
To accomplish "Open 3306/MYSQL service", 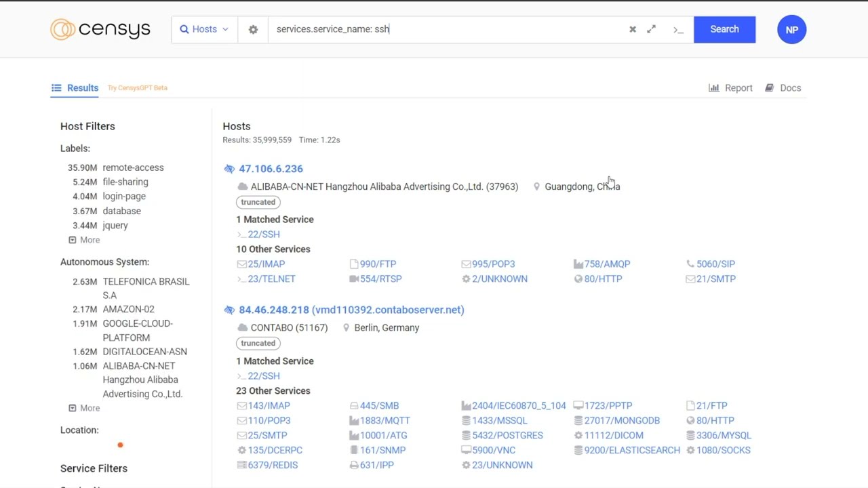I will pos(719,435).
